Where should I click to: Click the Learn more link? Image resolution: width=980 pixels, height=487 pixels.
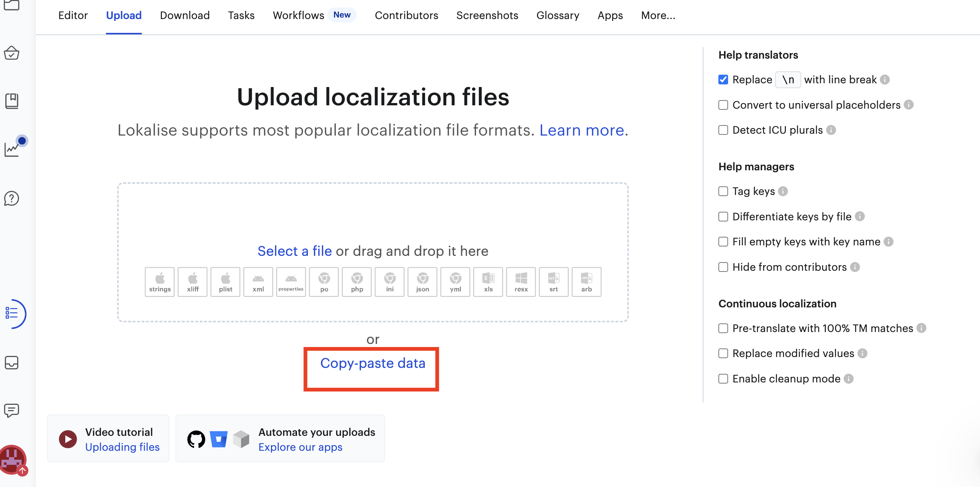point(582,130)
